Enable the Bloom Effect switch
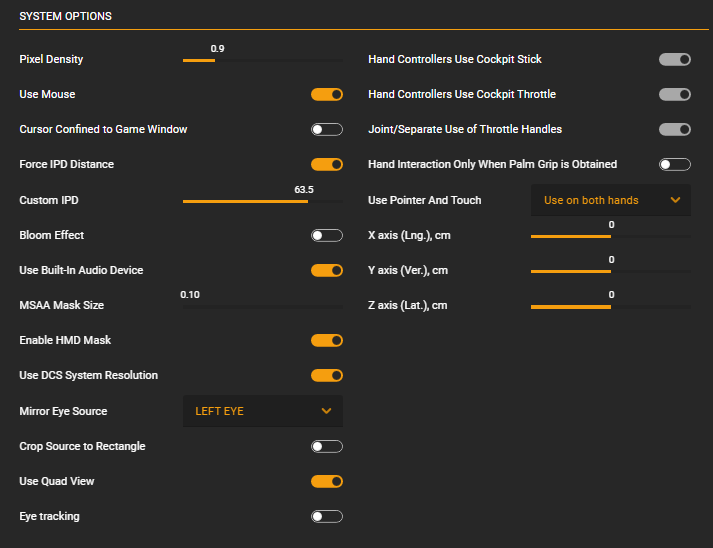 click(326, 235)
